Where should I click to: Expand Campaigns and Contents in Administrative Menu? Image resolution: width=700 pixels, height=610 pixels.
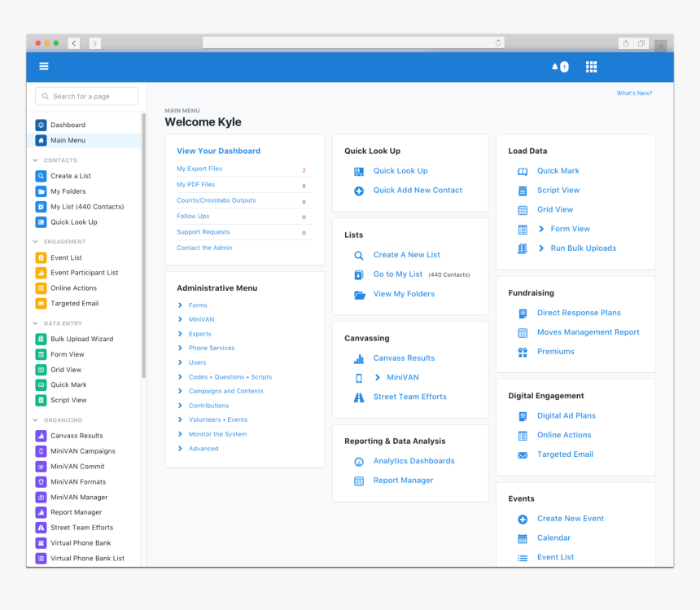coord(180,391)
